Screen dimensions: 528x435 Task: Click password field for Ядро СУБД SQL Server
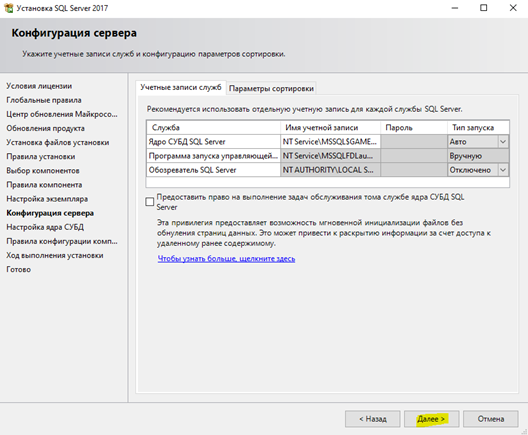click(414, 142)
